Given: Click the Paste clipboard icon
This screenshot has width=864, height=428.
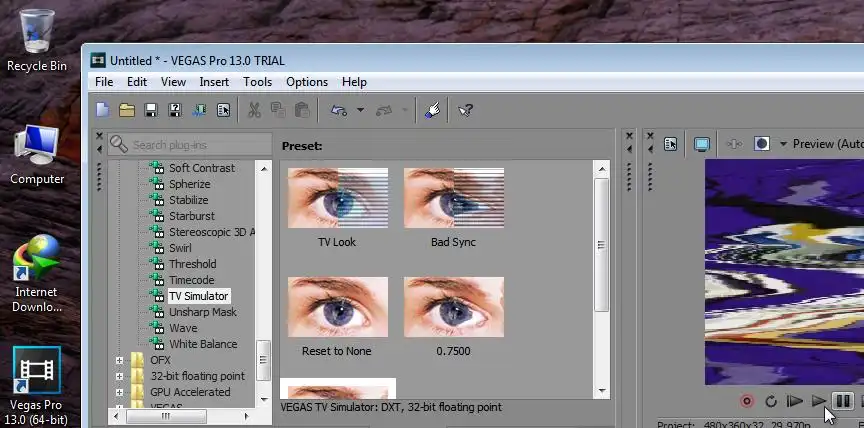Looking at the screenshot, I should coord(302,110).
